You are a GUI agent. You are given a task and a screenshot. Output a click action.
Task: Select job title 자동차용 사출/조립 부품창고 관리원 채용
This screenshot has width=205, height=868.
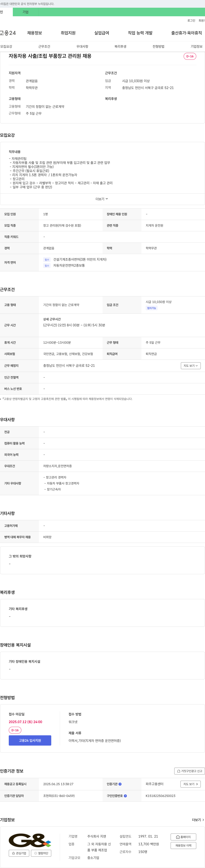coord(50,56)
